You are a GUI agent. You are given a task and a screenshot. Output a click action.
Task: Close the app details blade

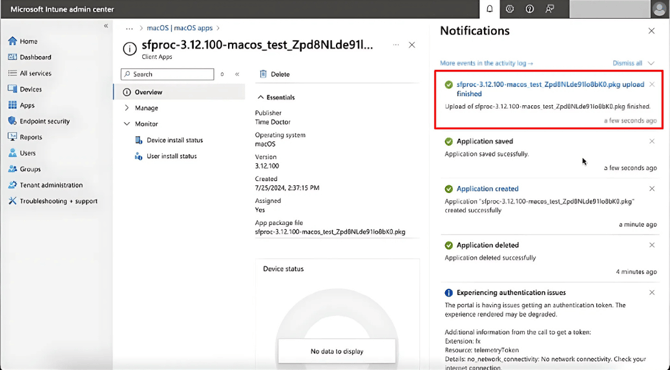(x=412, y=45)
